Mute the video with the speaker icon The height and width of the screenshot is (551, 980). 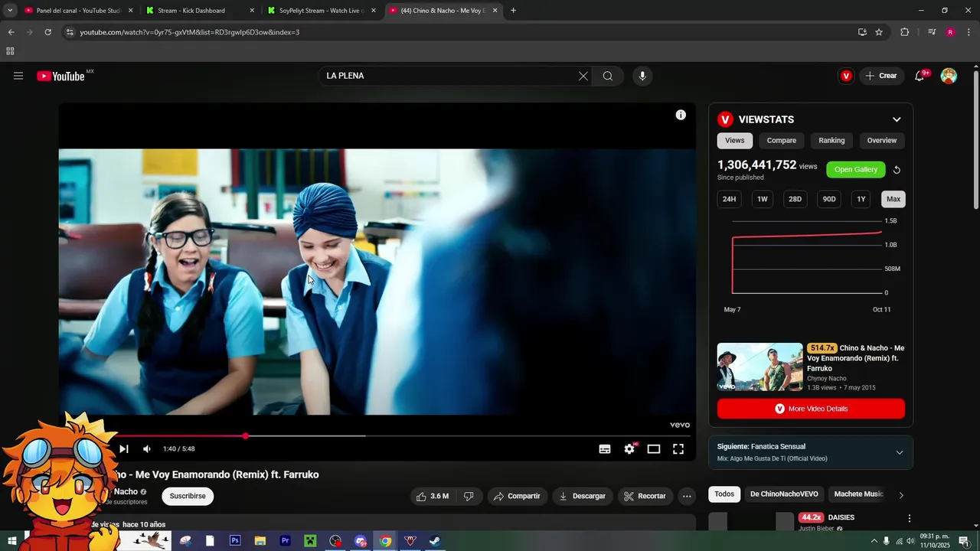pyautogui.click(x=147, y=449)
